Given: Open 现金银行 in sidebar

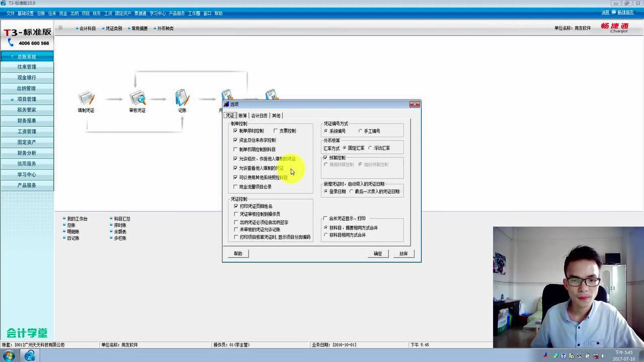Looking at the screenshot, I should [x=27, y=77].
